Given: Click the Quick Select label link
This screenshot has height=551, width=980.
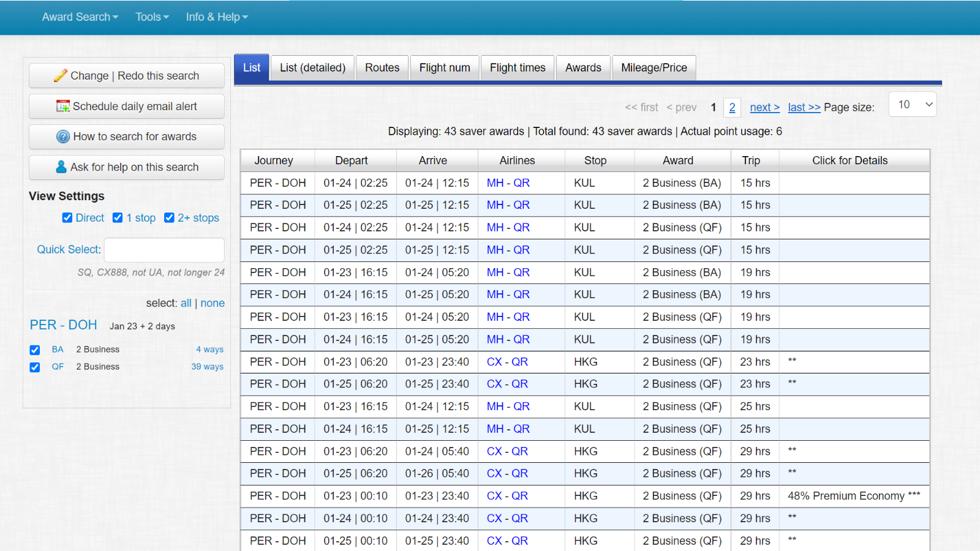Looking at the screenshot, I should tap(69, 249).
